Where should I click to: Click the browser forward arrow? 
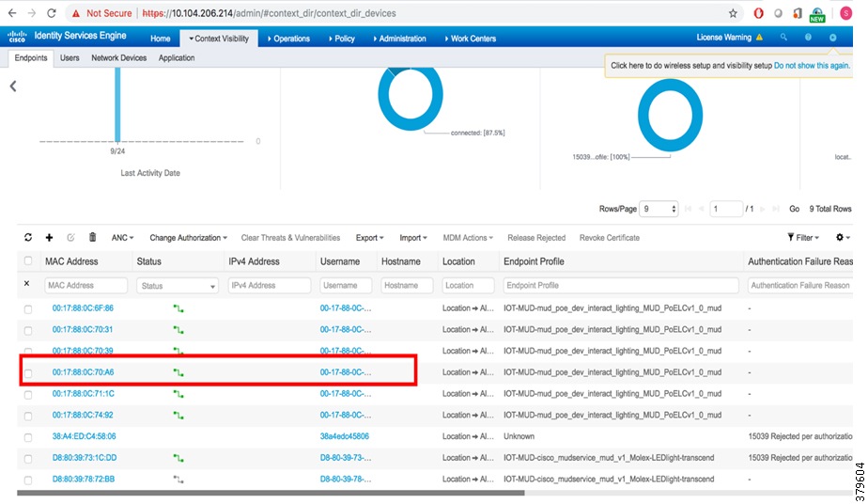32,13
